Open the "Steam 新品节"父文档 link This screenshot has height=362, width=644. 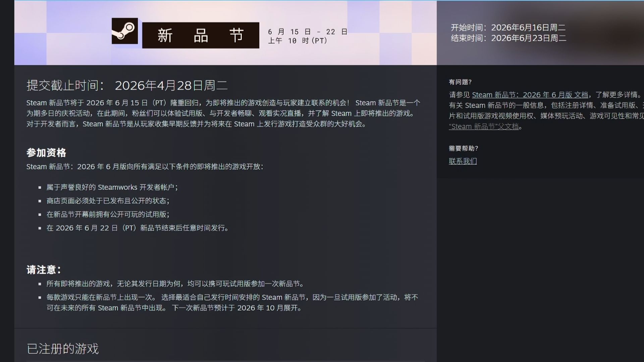coord(484,127)
